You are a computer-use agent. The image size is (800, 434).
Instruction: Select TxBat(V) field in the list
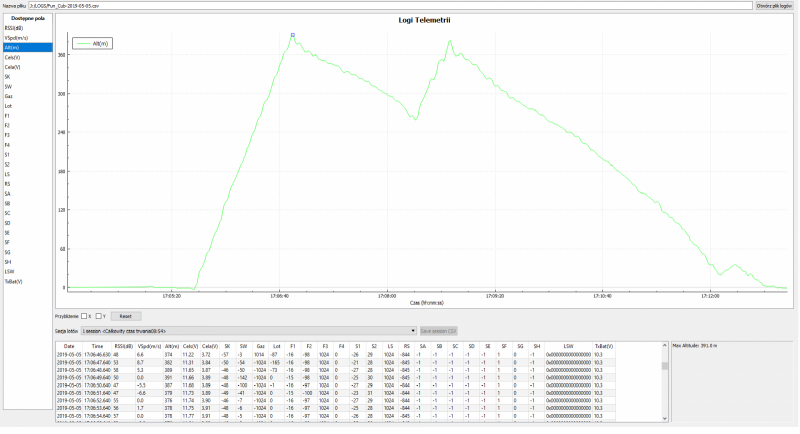pos(14,282)
